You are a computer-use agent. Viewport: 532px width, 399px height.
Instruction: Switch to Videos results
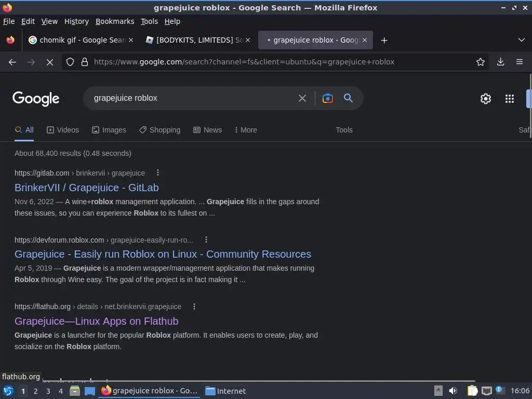(63, 130)
